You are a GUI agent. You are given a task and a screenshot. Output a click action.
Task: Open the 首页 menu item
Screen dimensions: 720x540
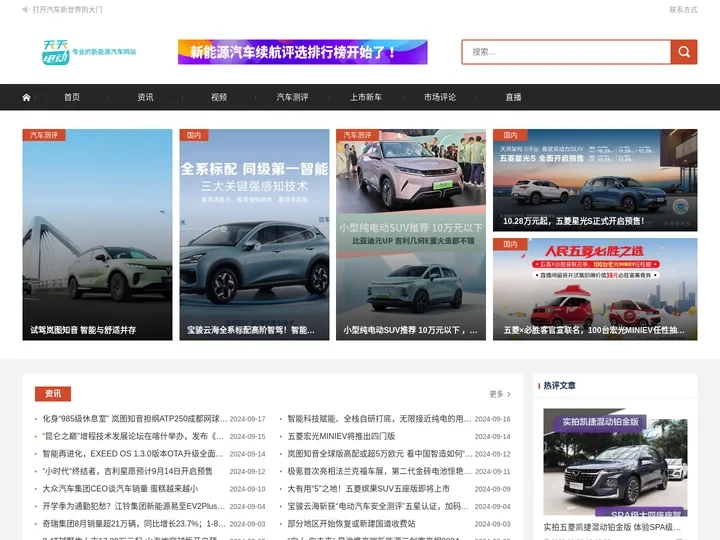pos(72,97)
